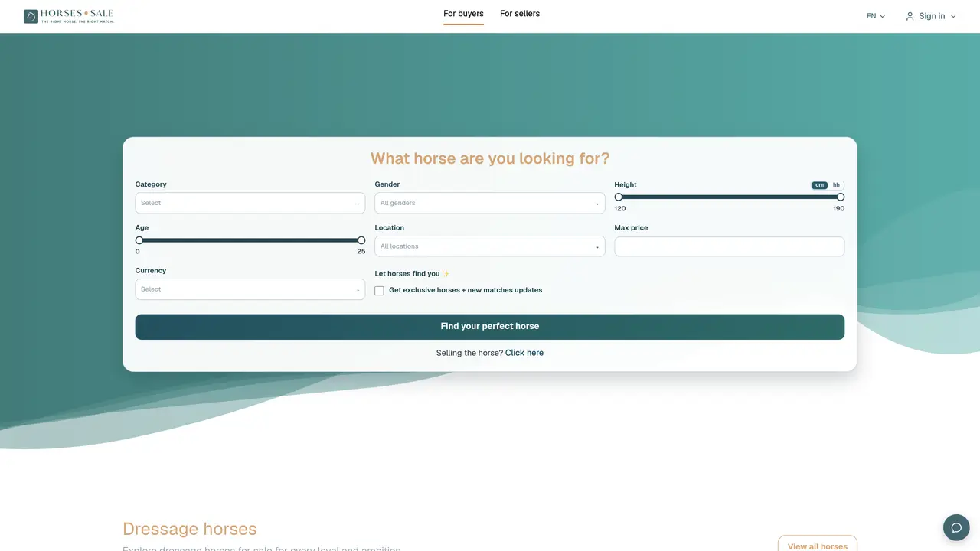Click the Horses & Sale logo
This screenshot has width=980, height=551.
pyautogui.click(x=68, y=16)
